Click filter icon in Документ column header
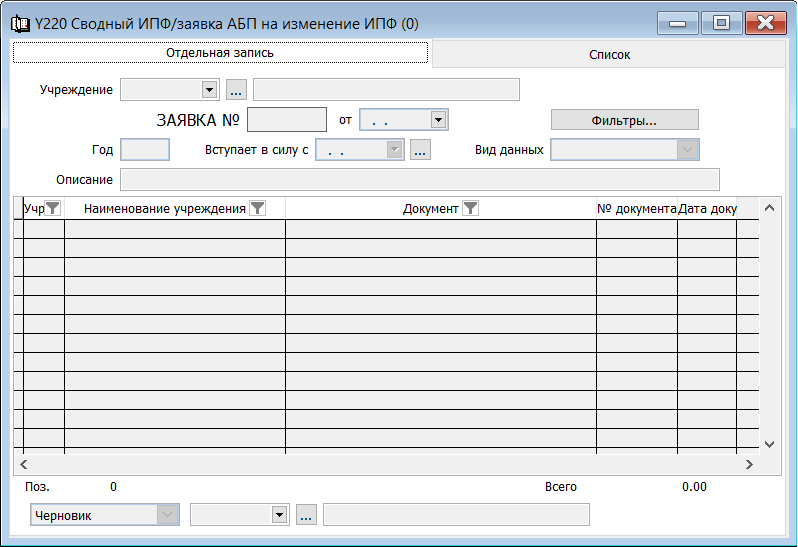Image resolution: width=798 pixels, height=547 pixels. point(470,208)
